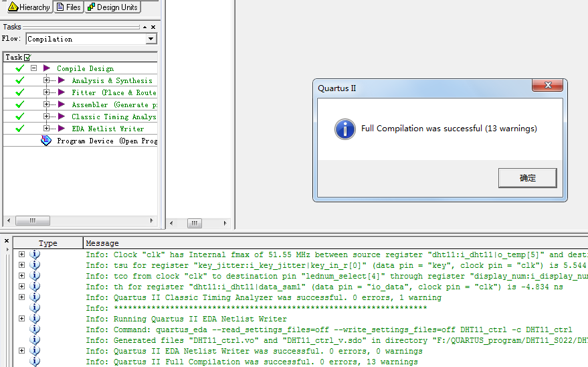This screenshot has height=367, width=588.
Task: Expand the Running Quartus II EDA Netlist Writer message
Action: click(22, 318)
